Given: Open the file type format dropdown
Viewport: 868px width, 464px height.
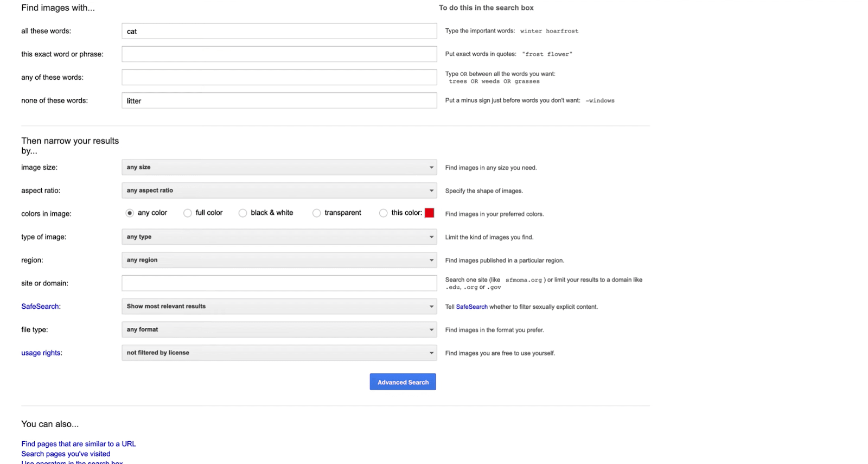Looking at the screenshot, I should tap(279, 329).
